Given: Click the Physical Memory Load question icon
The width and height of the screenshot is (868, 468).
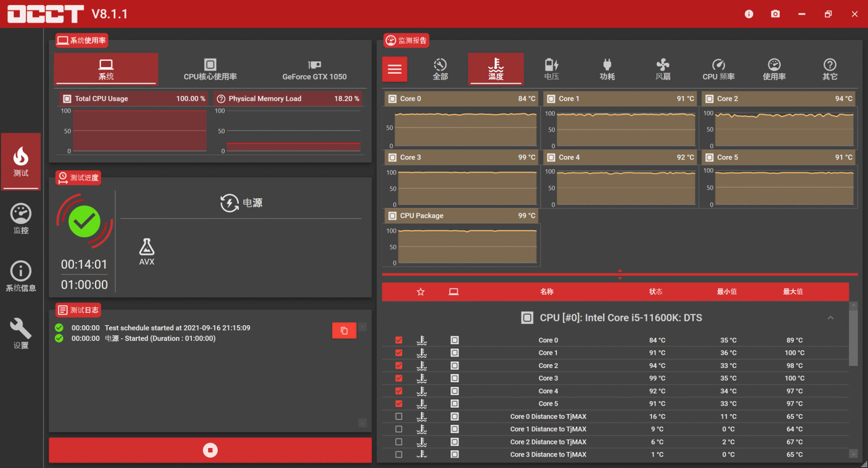Looking at the screenshot, I should coord(221,99).
